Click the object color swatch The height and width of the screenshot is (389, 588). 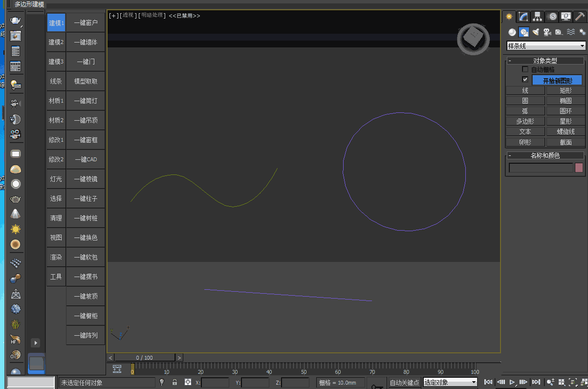point(579,168)
